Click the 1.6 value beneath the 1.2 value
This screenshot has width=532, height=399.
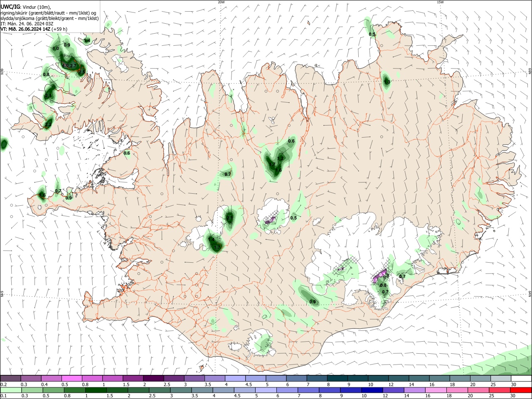pyautogui.click(x=278, y=170)
